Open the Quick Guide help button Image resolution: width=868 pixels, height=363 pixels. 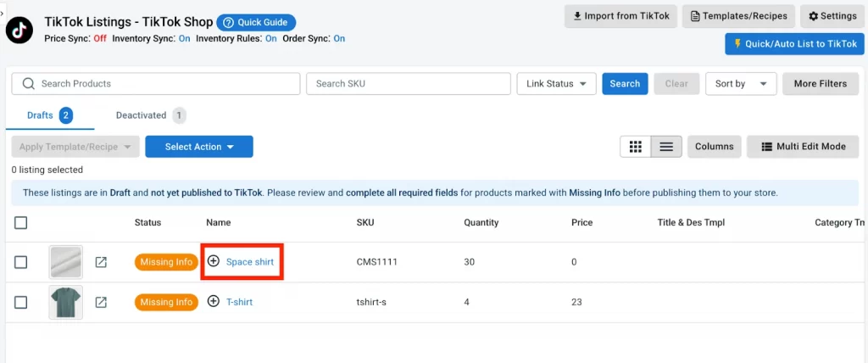[x=256, y=23]
